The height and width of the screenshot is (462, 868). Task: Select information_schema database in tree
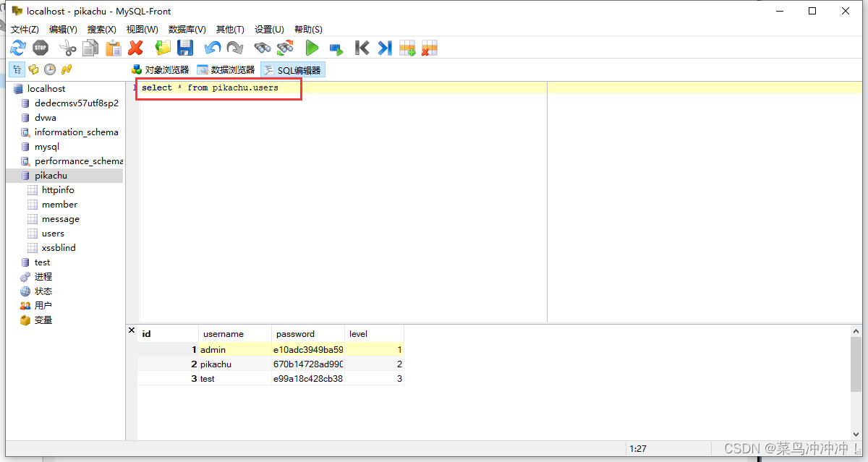(x=76, y=132)
